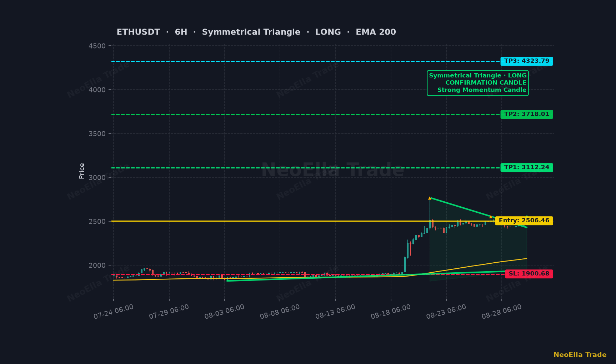Click the Entry: 2506.46 label
The image size is (616, 364).
[524, 221]
